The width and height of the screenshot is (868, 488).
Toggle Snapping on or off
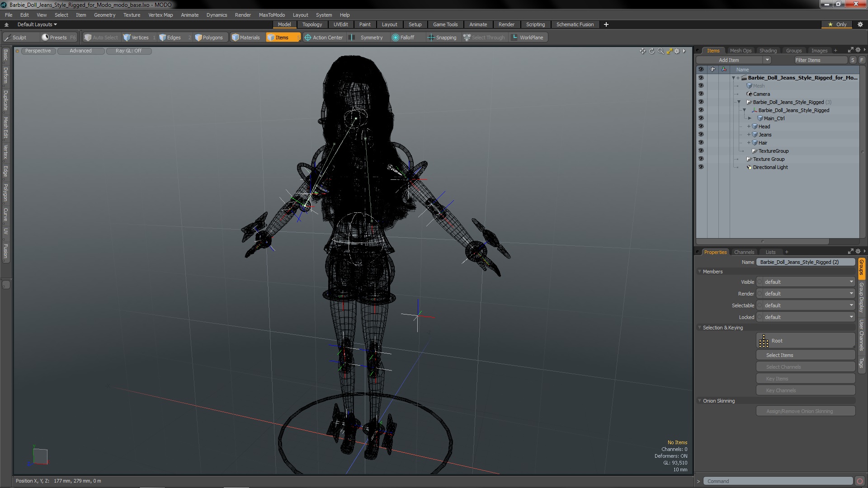coord(442,38)
